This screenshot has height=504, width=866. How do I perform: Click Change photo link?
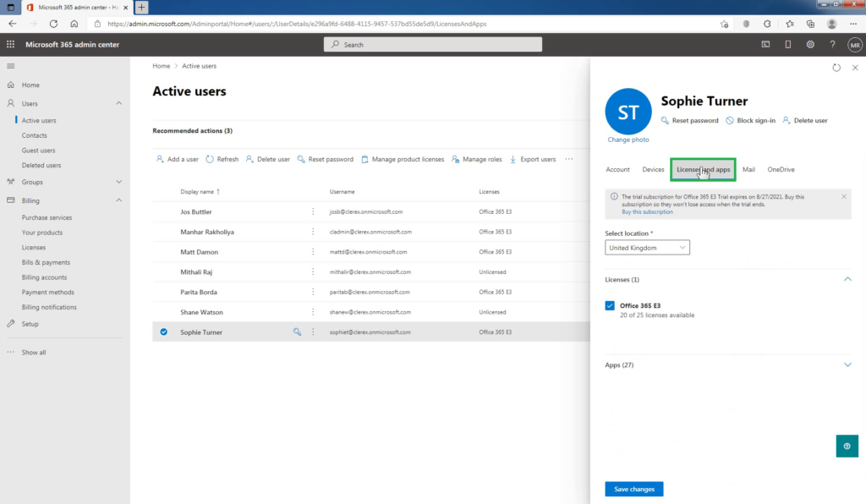(628, 140)
